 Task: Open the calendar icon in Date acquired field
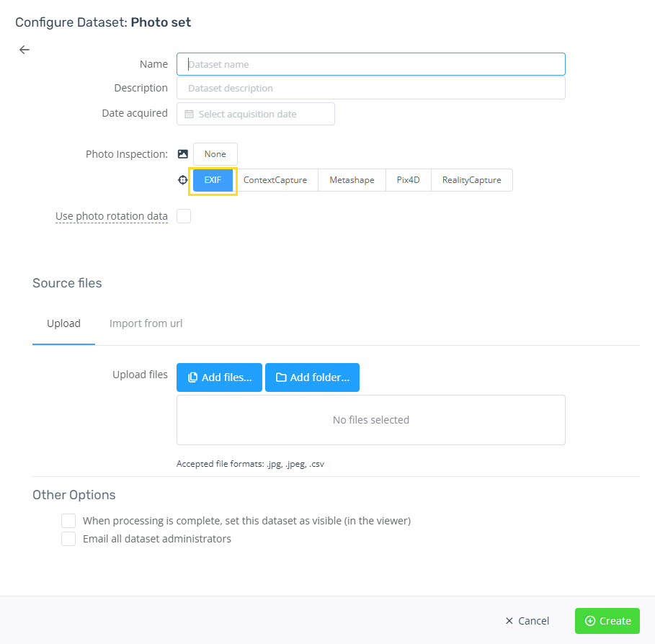pos(188,114)
